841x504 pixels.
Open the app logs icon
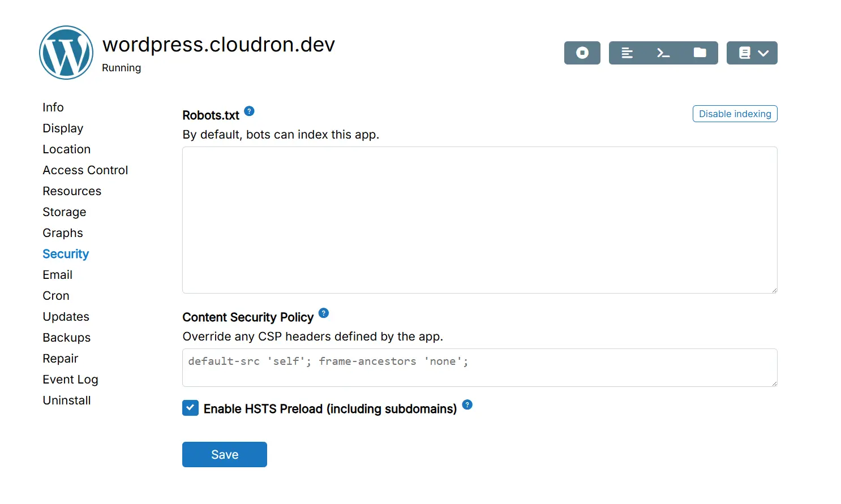(x=627, y=53)
